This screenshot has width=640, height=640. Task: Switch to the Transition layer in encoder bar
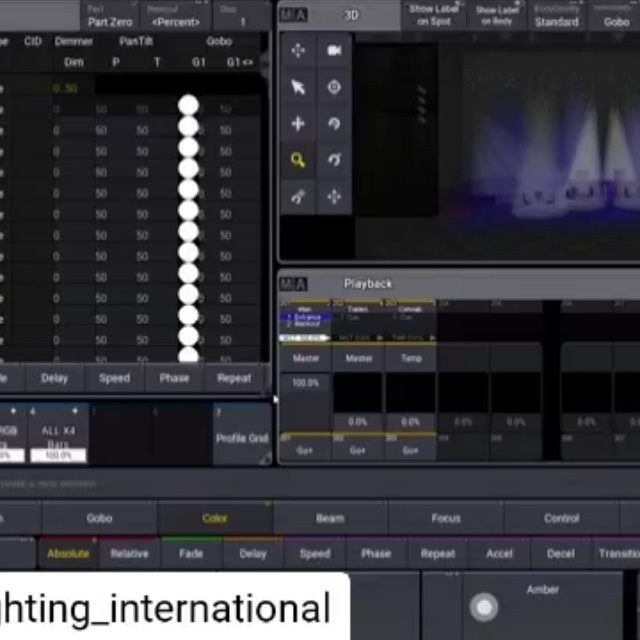pos(616,553)
